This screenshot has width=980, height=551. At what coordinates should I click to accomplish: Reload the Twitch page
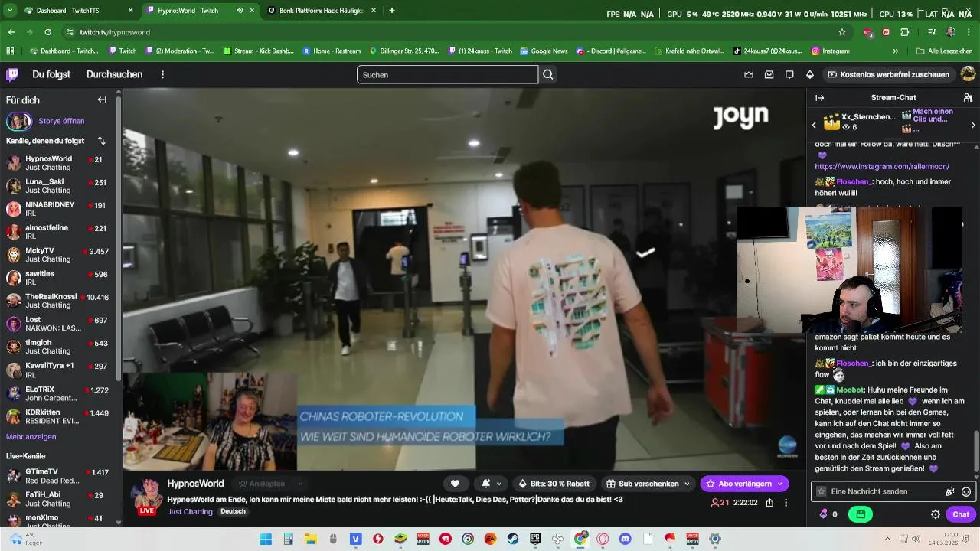tap(47, 32)
